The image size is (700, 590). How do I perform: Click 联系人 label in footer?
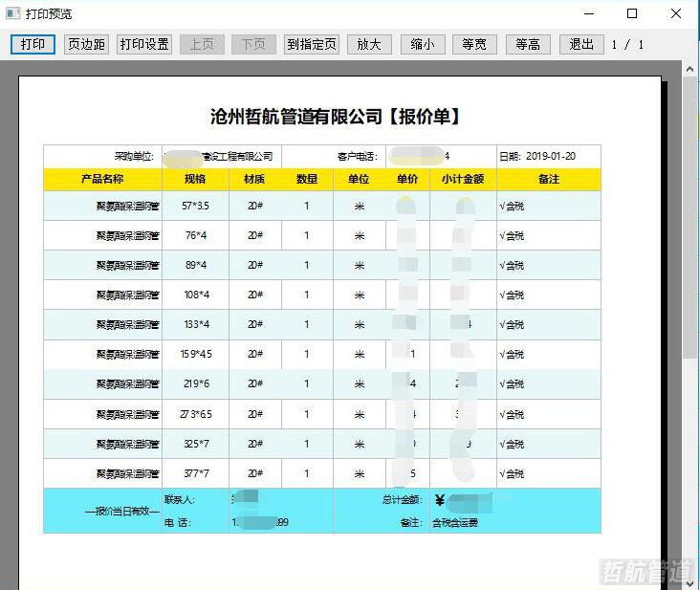click(180, 499)
